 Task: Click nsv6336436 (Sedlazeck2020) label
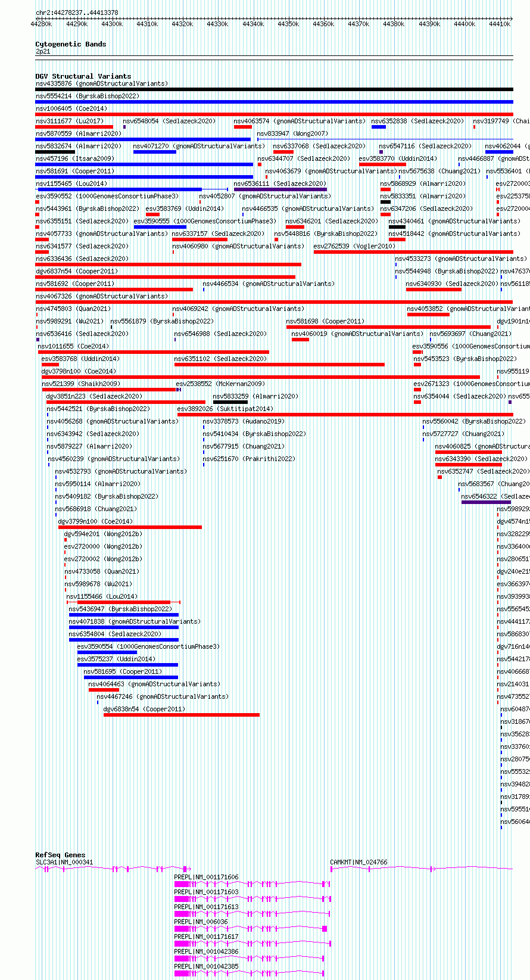[x=82, y=259]
